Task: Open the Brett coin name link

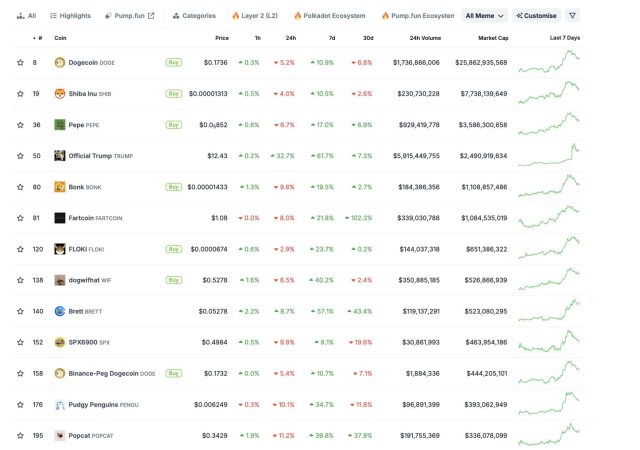Action: click(85, 311)
